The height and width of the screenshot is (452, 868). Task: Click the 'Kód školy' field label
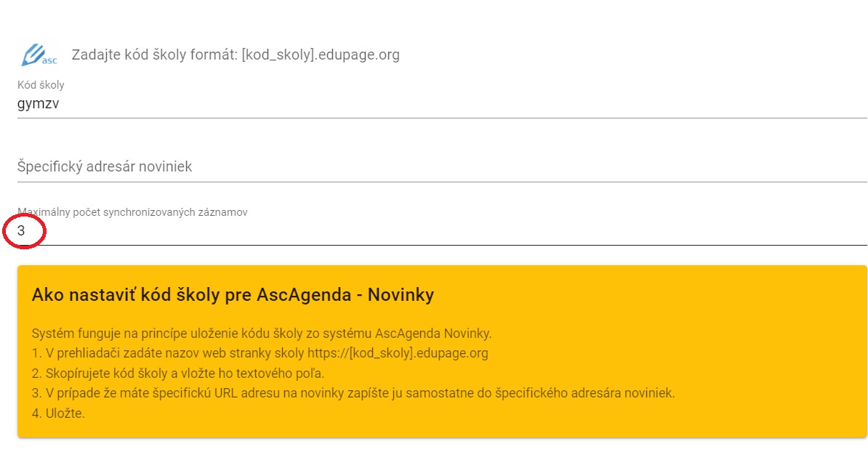(x=41, y=86)
